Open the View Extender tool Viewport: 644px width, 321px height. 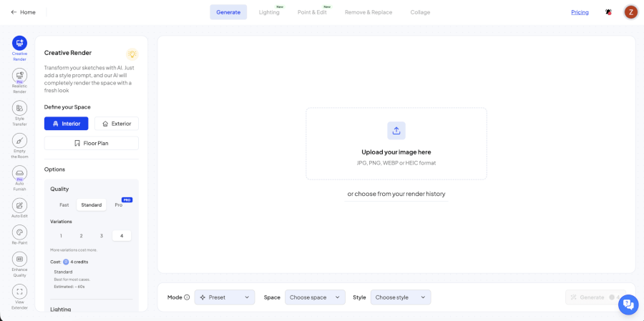19,292
